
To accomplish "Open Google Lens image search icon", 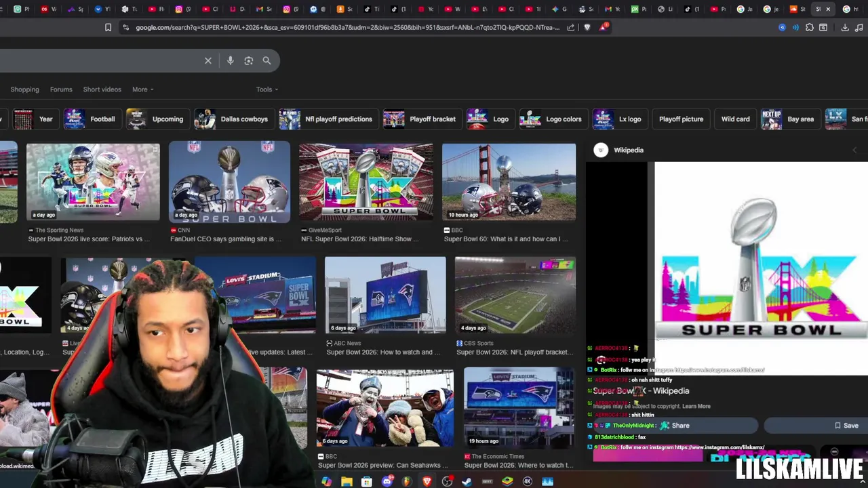I will (x=249, y=61).
